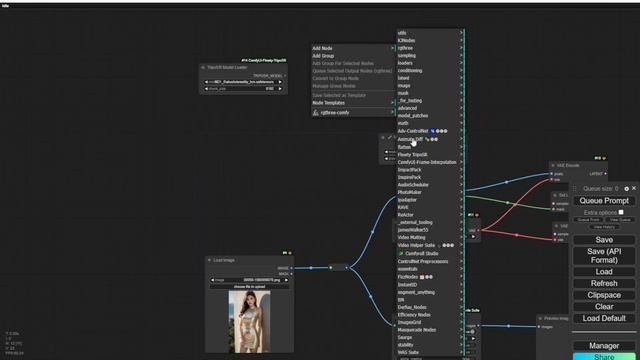Next model arrow in TripoSR Model Loader
Image resolution: width=640 pixels, height=360 pixels.
tap(280, 82)
